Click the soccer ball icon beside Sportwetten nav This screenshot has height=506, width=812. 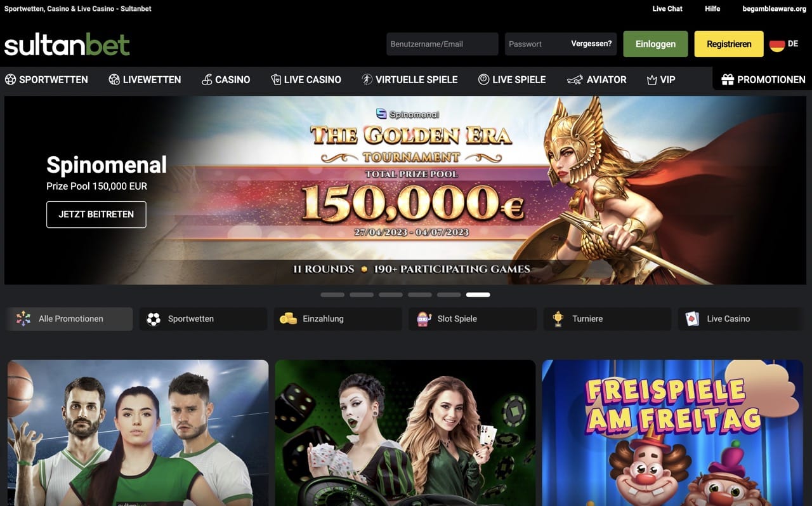[10, 79]
